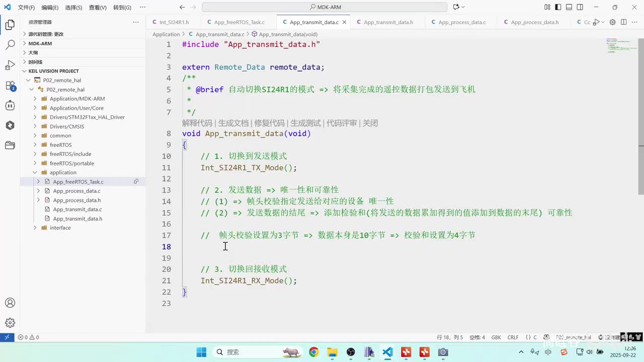644x362 pixels.
Task: Click 行 18, 列 5 in status bar
Action: point(450,337)
